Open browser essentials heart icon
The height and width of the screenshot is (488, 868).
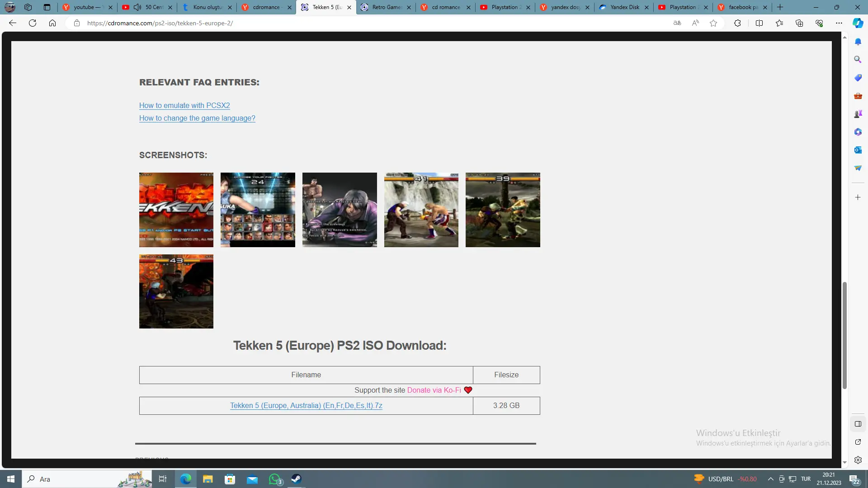tap(819, 23)
